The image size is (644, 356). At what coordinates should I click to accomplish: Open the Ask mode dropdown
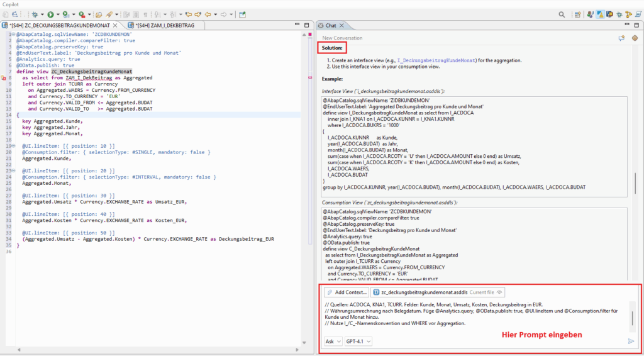coord(331,341)
